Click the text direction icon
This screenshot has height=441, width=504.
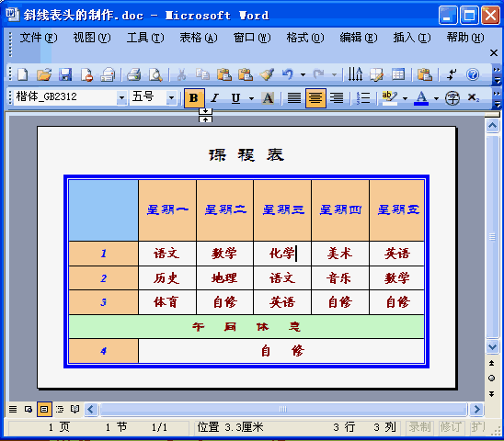click(355, 74)
